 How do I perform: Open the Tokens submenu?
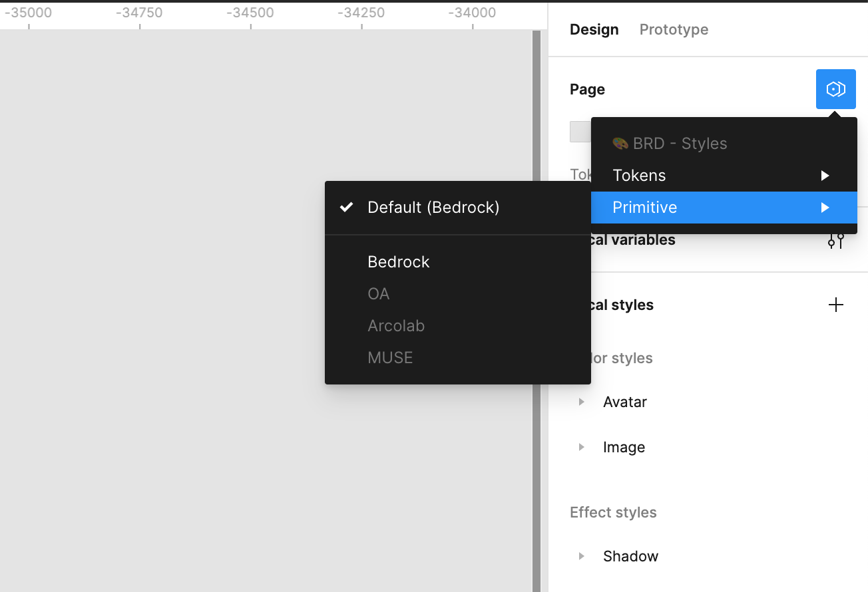(724, 176)
